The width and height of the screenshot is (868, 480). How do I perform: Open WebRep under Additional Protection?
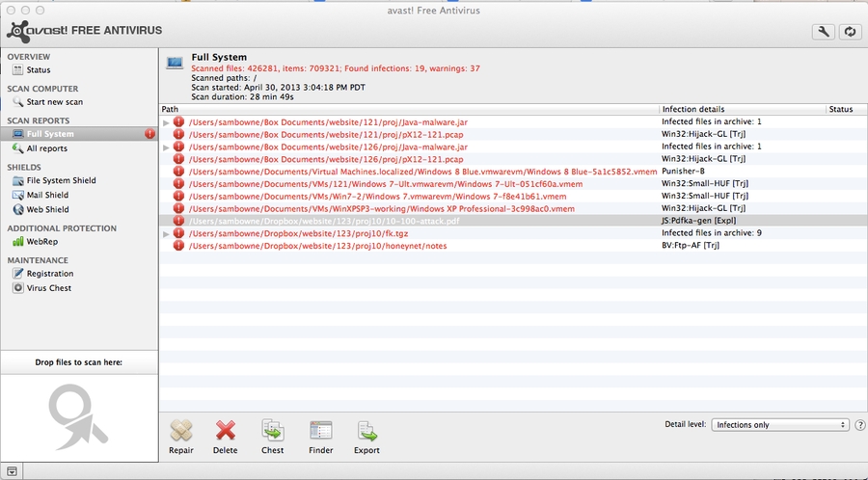click(x=41, y=242)
